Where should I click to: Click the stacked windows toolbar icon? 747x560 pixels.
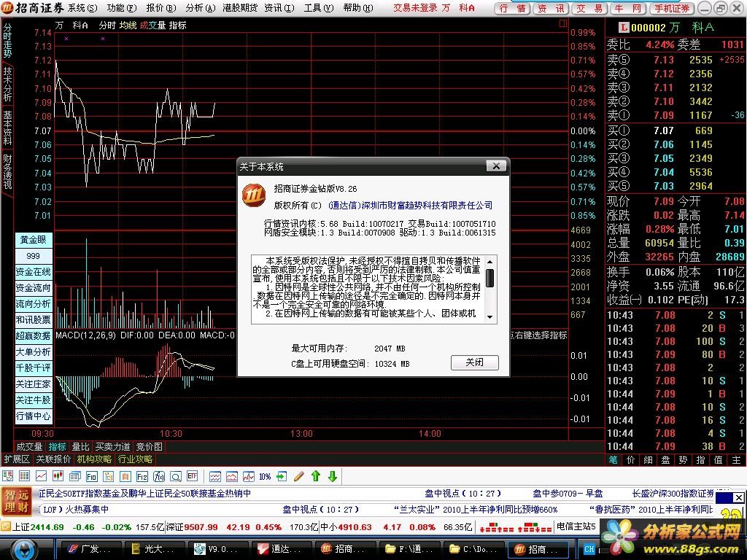[74, 475]
